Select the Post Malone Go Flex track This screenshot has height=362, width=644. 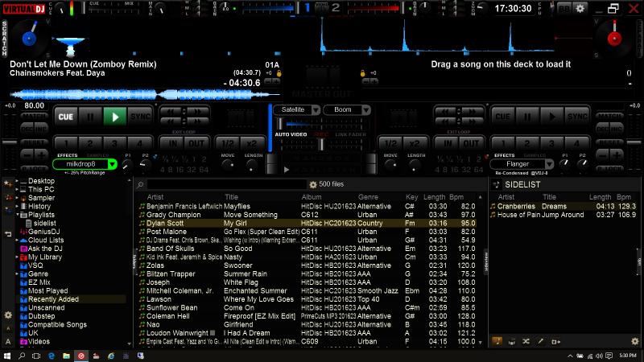pyautogui.click(x=308, y=232)
